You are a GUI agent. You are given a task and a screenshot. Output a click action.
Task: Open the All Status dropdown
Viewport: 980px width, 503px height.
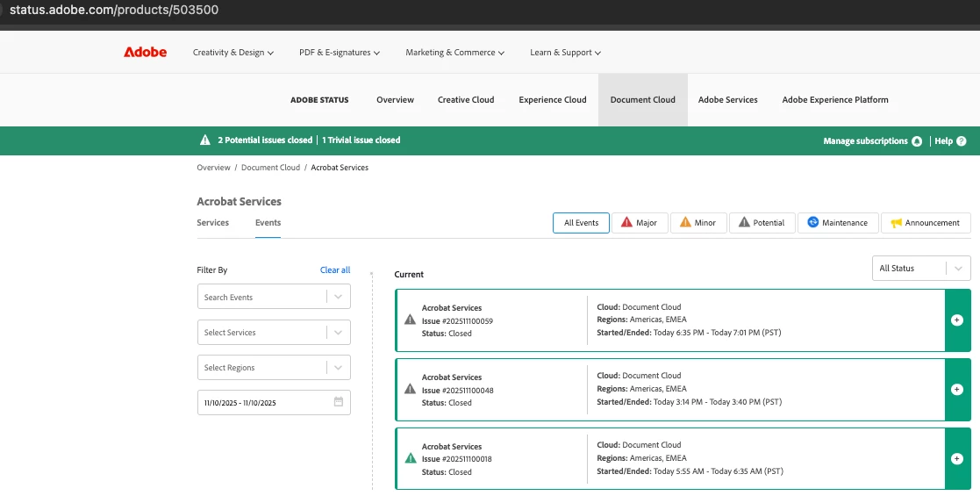(921, 269)
